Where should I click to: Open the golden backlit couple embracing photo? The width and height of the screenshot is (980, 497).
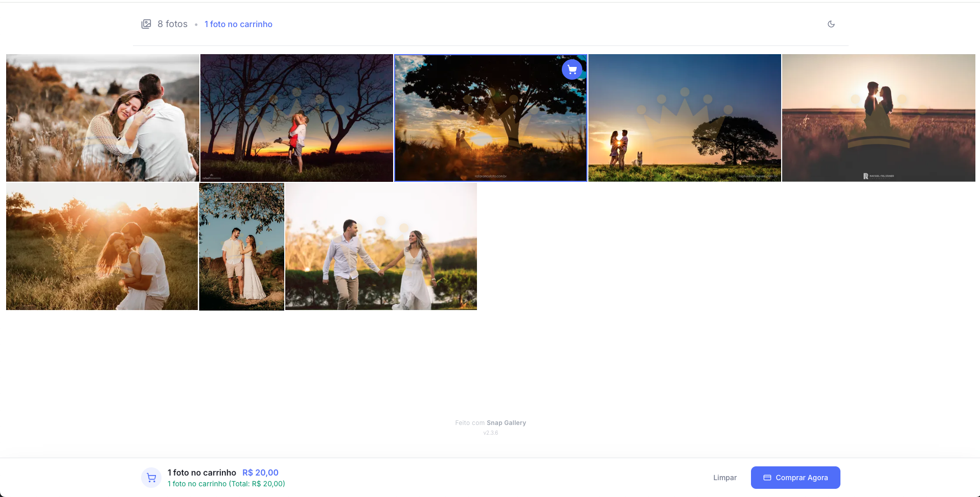(102, 247)
